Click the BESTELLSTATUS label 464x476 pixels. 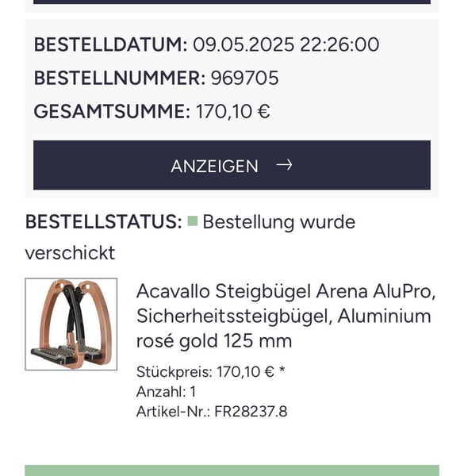pos(103,221)
